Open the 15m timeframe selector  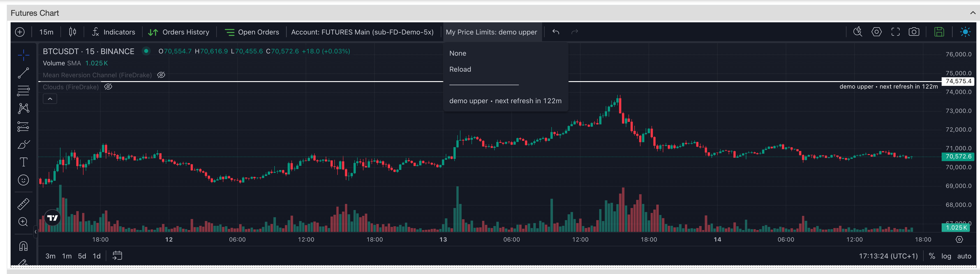[x=46, y=32]
